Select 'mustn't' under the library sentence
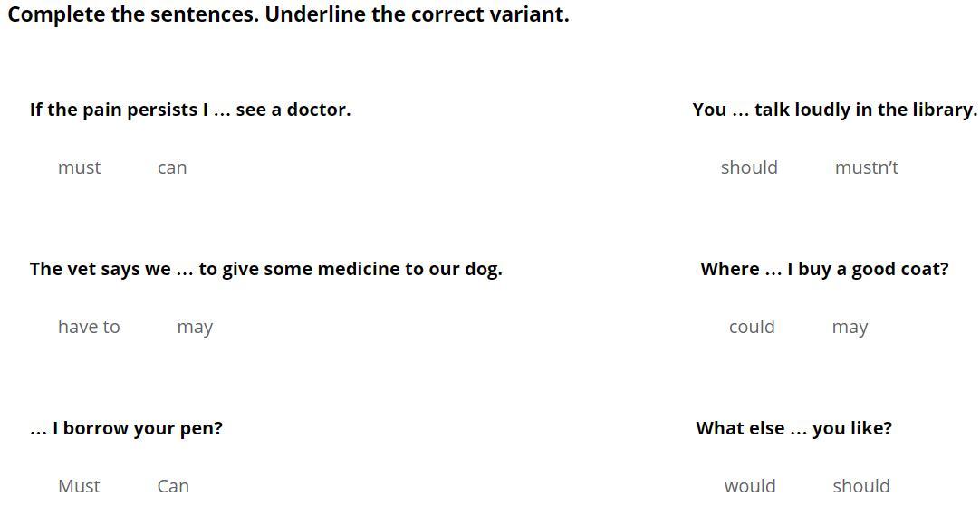 866,167
